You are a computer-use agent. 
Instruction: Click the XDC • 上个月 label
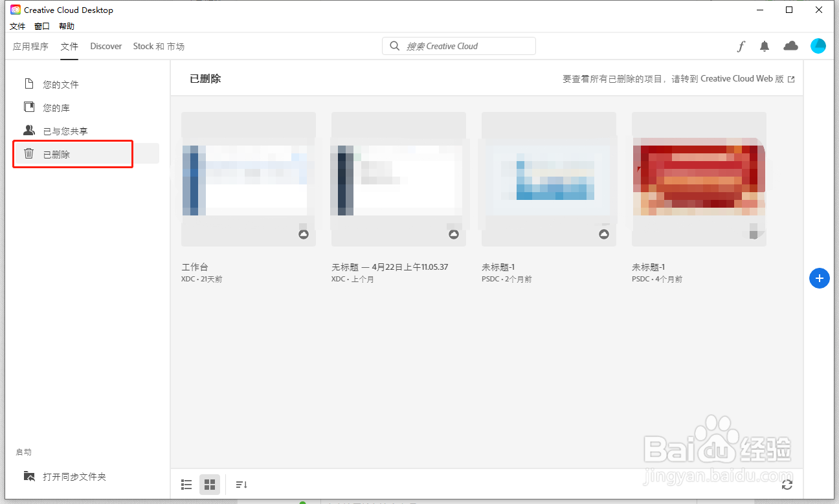tap(353, 279)
